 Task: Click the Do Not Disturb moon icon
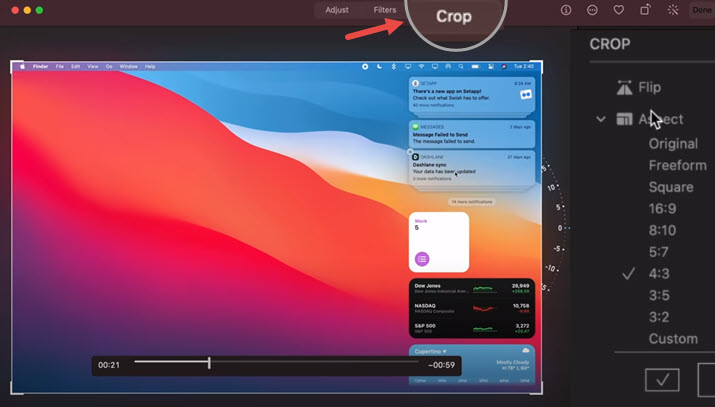(379, 67)
